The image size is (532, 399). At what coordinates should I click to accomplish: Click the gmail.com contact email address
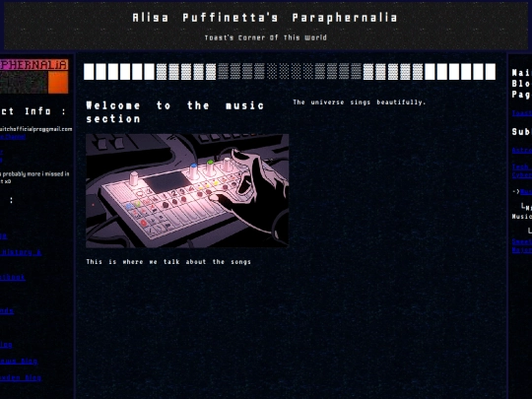pyautogui.click(x=36, y=129)
